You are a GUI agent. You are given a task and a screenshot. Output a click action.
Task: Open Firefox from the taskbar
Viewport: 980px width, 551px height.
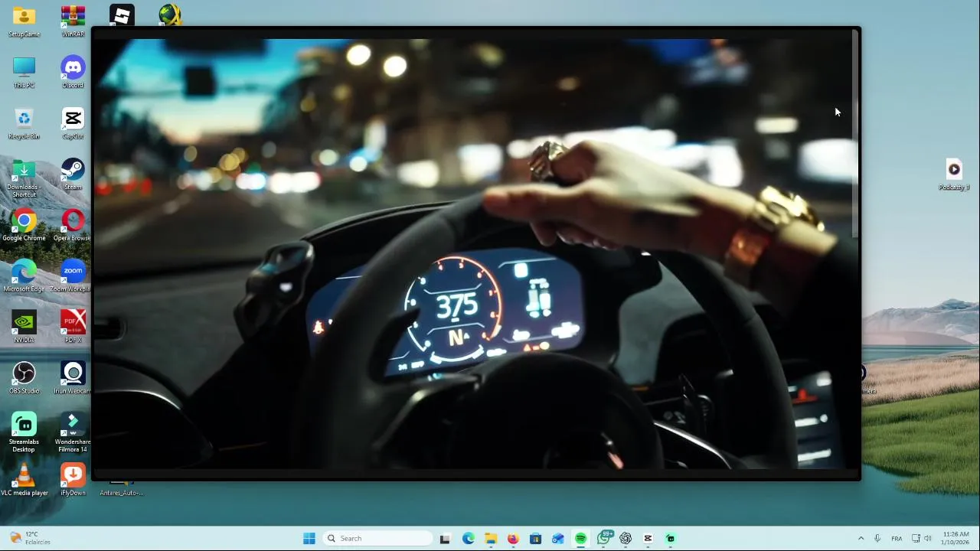[x=513, y=539]
